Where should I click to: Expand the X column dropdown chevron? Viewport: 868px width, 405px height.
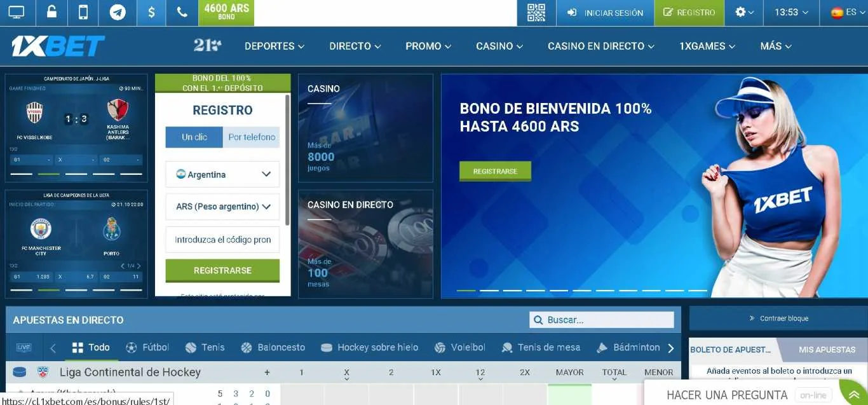[x=346, y=379]
